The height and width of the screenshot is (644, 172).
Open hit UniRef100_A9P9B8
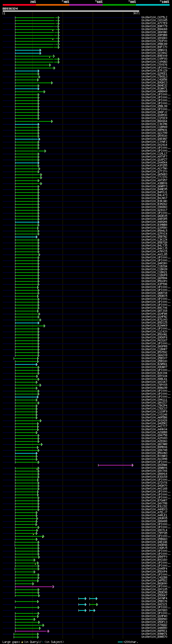pyautogui.click(x=154, y=35)
